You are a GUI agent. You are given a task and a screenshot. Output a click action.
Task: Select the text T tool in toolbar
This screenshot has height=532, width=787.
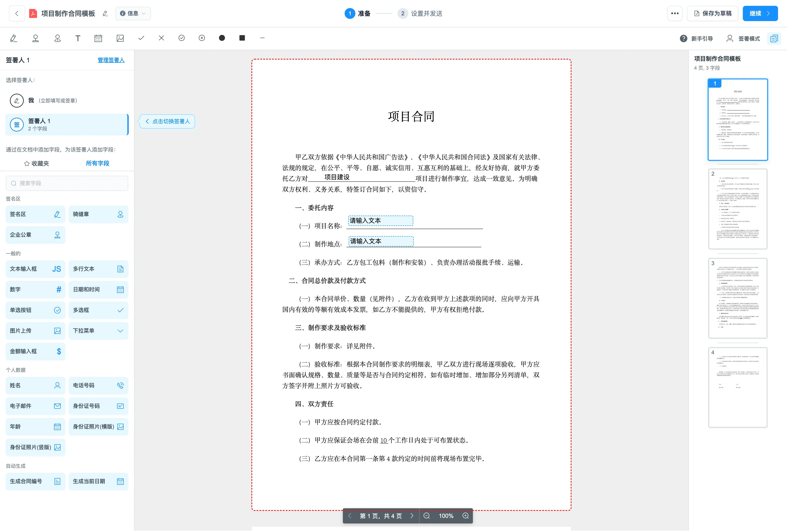click(78, 38)
